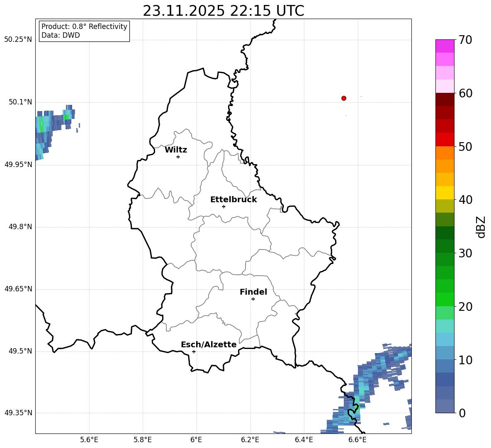Pick the bright green colorbar segment above 20
The width and height of the screenshot is (491, 448).
[445, 299]
